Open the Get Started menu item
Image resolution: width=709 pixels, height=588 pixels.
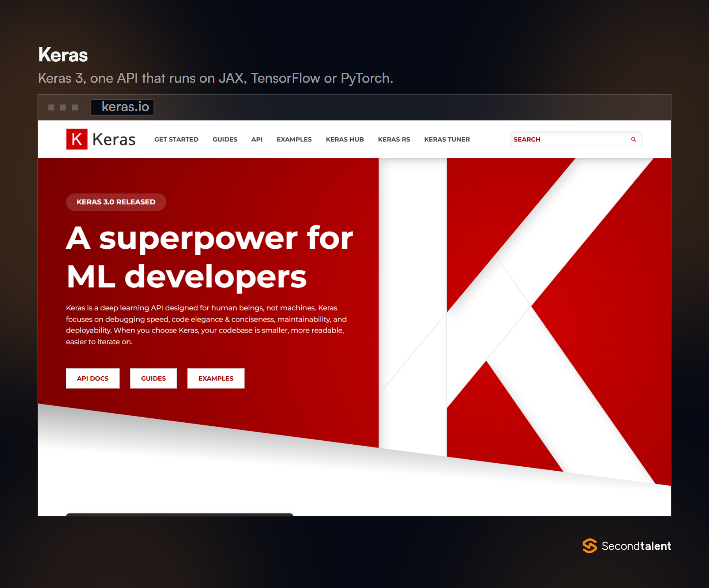(x=176, y=139)
